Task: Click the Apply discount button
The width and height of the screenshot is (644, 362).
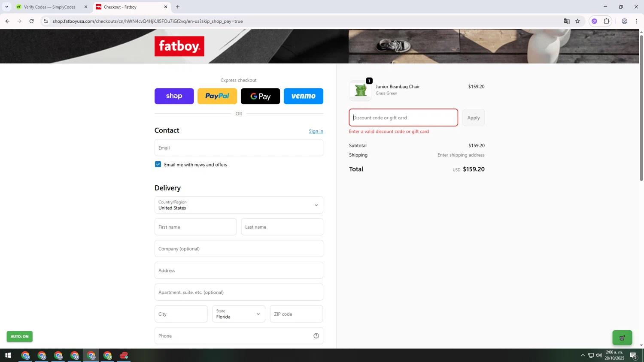Action: [x=474, y=118]
